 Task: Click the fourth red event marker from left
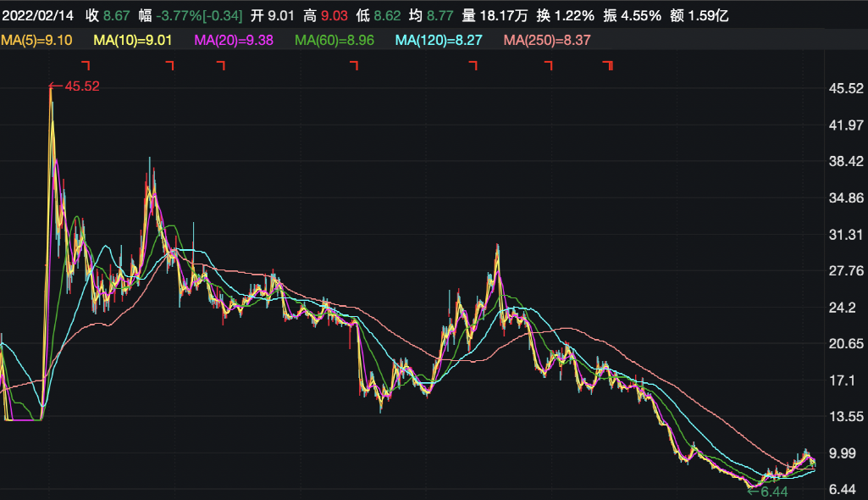point(354,65)
